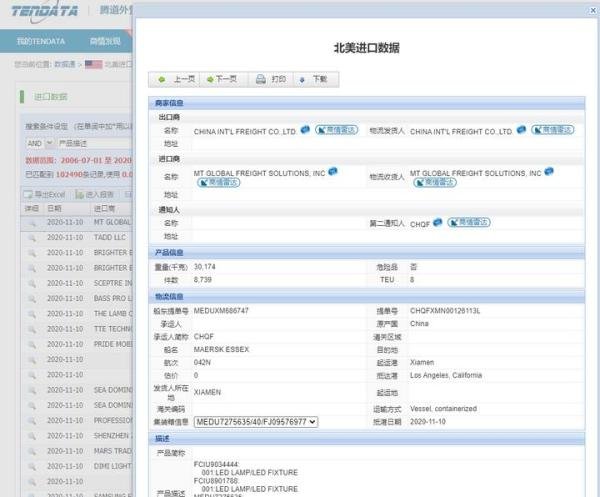600x497 pixels.
Task: Click blue tag icon after logistics consignee name
Action: pos(549,171)
